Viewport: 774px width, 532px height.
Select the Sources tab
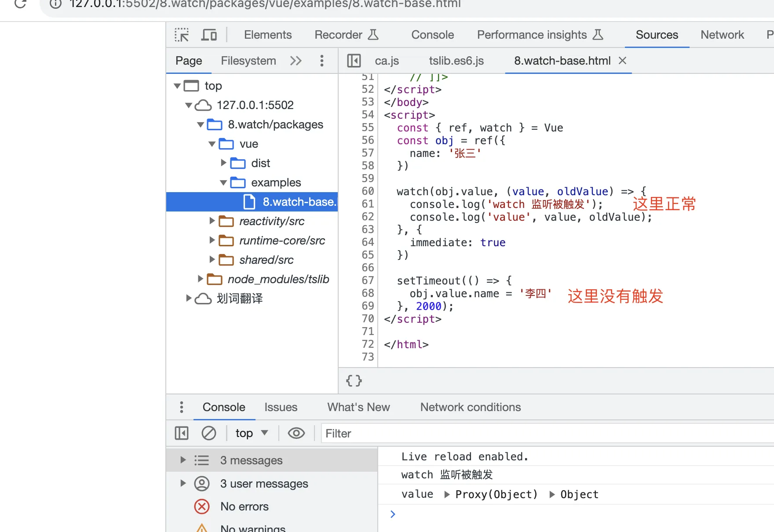657,35
